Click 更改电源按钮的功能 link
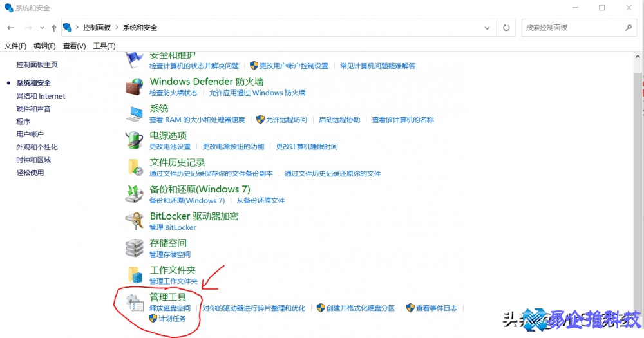The width and height of the screenshot is (644, 338). [x=233, y=147]
